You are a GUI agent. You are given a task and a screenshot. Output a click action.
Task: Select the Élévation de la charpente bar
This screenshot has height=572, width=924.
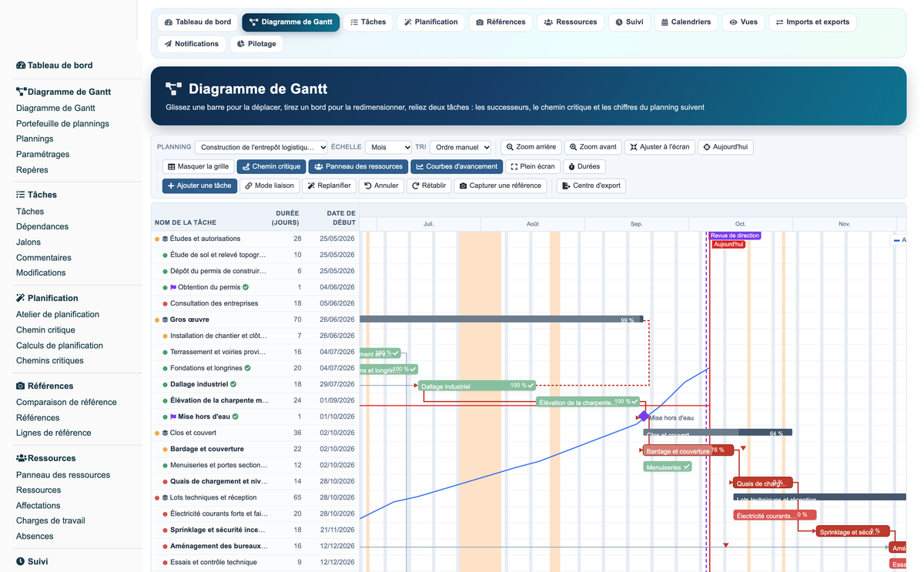click(588, 402)
